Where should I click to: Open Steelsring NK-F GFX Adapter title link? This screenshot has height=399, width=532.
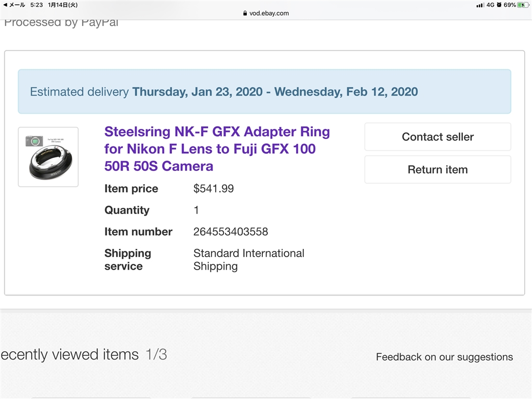(217, 149)
